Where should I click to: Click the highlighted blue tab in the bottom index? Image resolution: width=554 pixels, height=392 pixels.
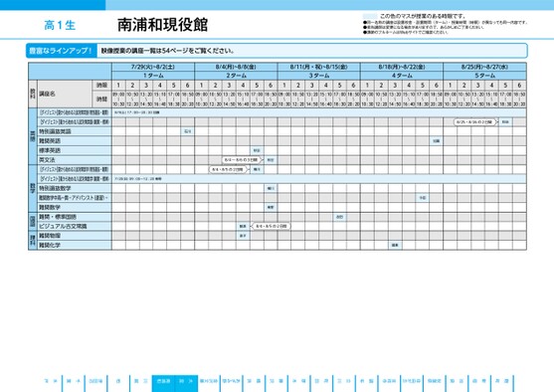(174, 383)
